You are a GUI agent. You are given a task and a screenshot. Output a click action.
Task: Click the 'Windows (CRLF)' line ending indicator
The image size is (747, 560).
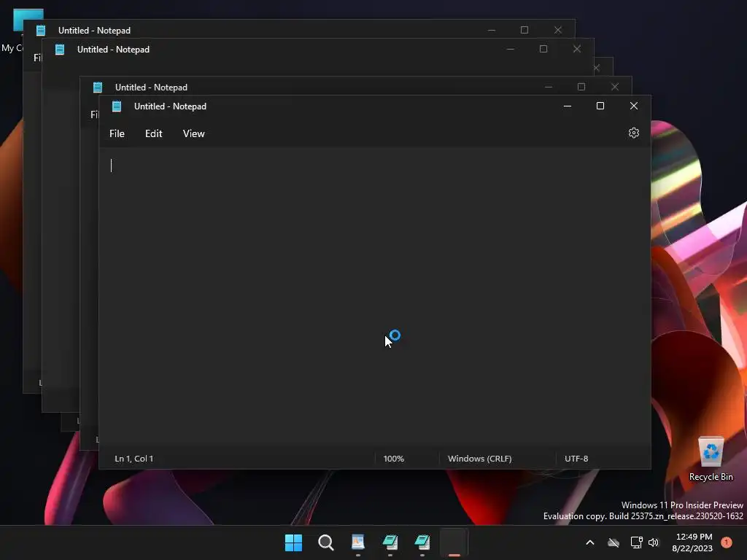[x=480, y=459]
